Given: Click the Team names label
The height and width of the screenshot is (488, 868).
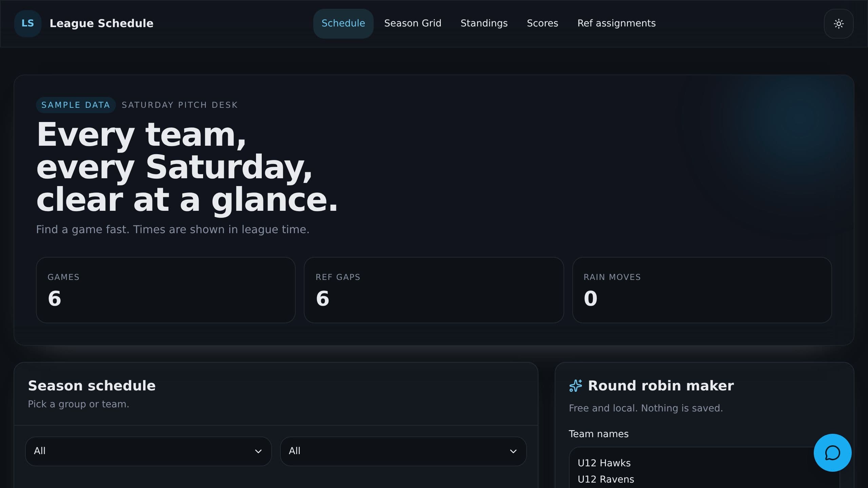Looking at the screenshot, I should tap(598, 434).
